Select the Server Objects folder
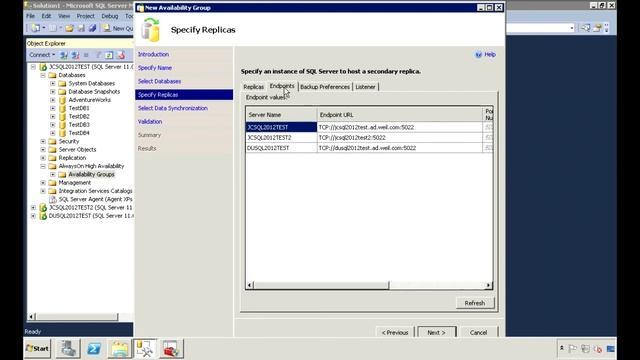The height and width of the screenshot is (360, 640). [x=78, y=149]
